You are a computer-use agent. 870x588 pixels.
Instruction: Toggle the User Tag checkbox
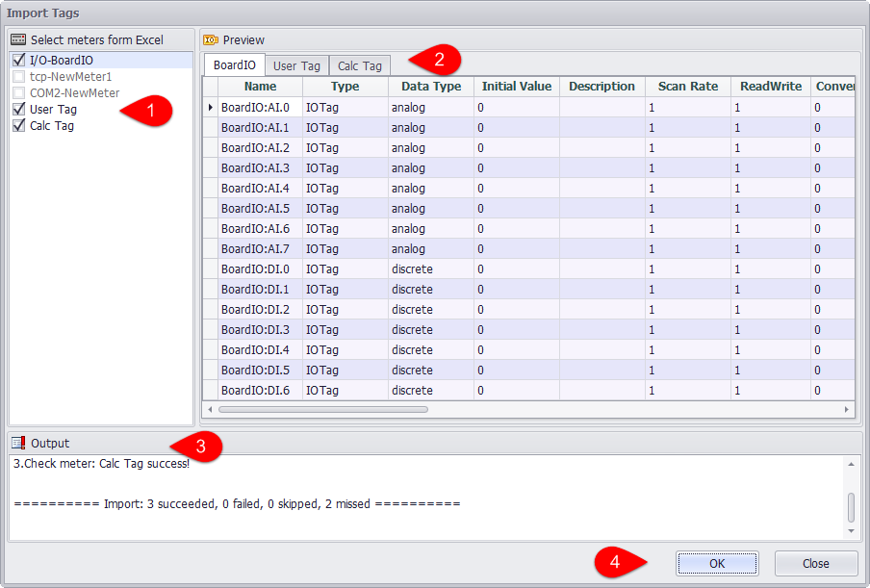19,110
